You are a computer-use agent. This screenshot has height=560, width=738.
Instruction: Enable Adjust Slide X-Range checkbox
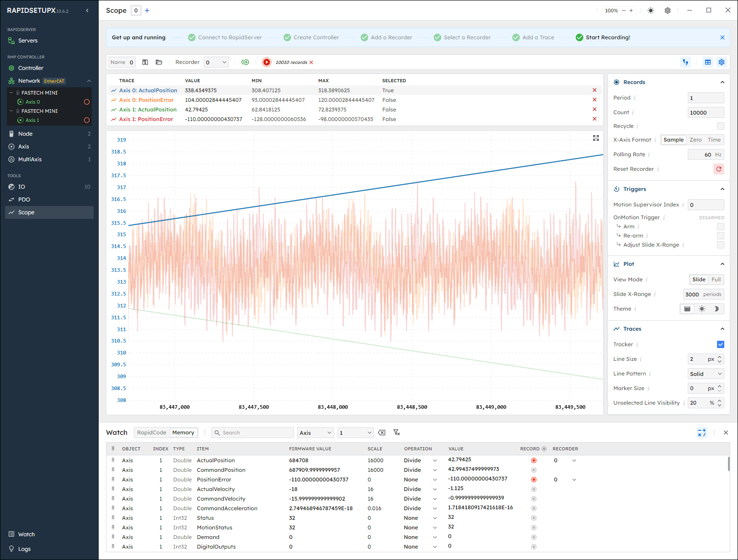click(721, 245)
